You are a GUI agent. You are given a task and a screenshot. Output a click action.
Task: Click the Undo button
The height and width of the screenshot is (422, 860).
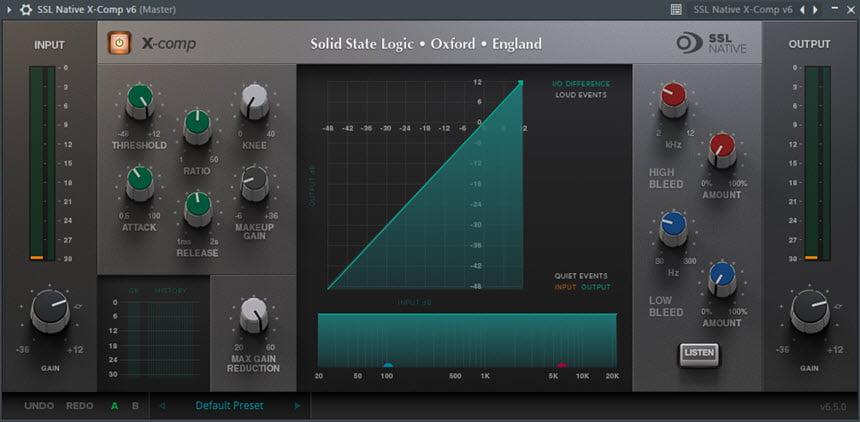[x=39, y=406]
